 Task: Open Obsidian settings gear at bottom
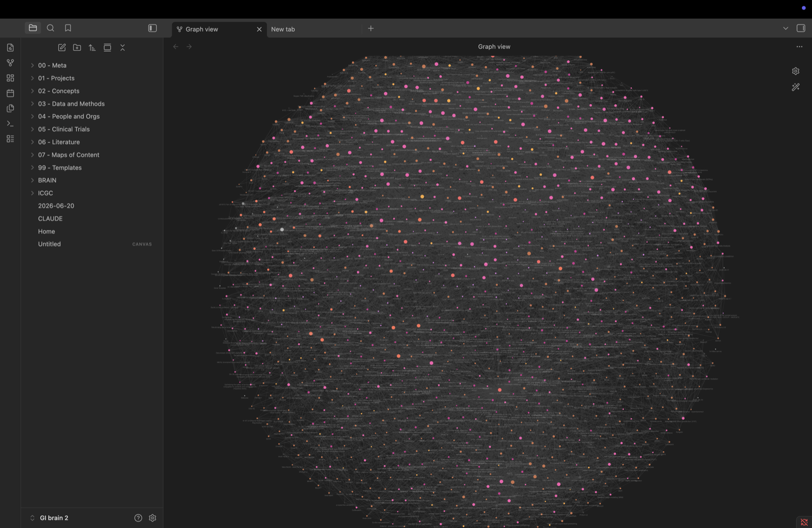tap(153, 518)
